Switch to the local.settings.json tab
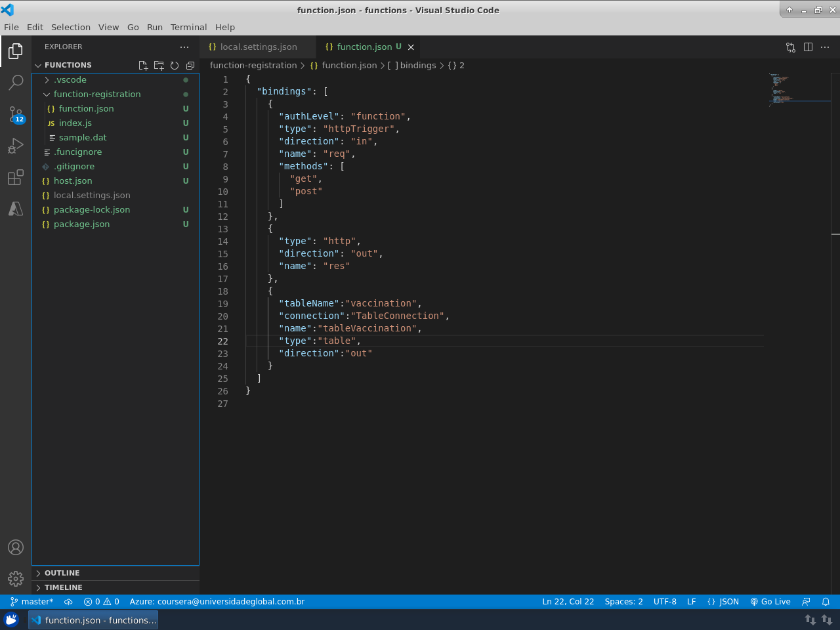Viewport: 840px width, 630px height. (258, 47)
